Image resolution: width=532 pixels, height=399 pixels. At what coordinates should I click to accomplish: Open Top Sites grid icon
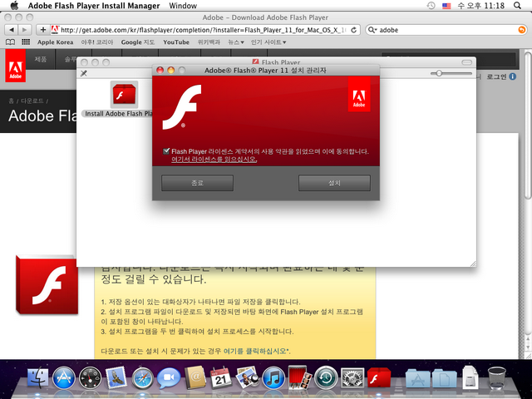pos(26,42)
